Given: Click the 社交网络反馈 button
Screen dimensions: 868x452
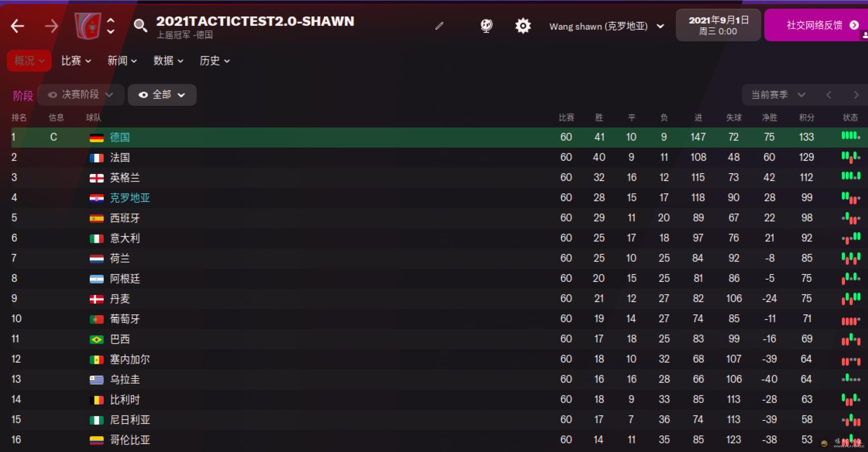Looking at the screenshot, I should (816, 26).
